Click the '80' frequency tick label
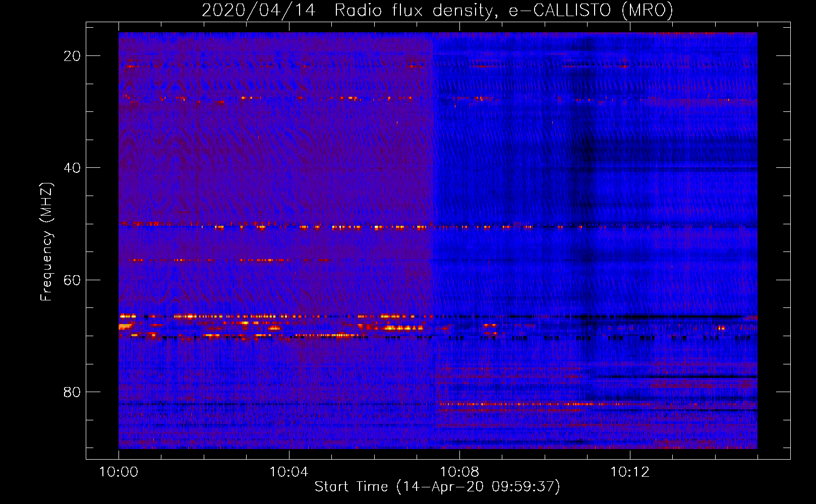Image resolution: width=816 pixels, height=504 pixels. 72,392
